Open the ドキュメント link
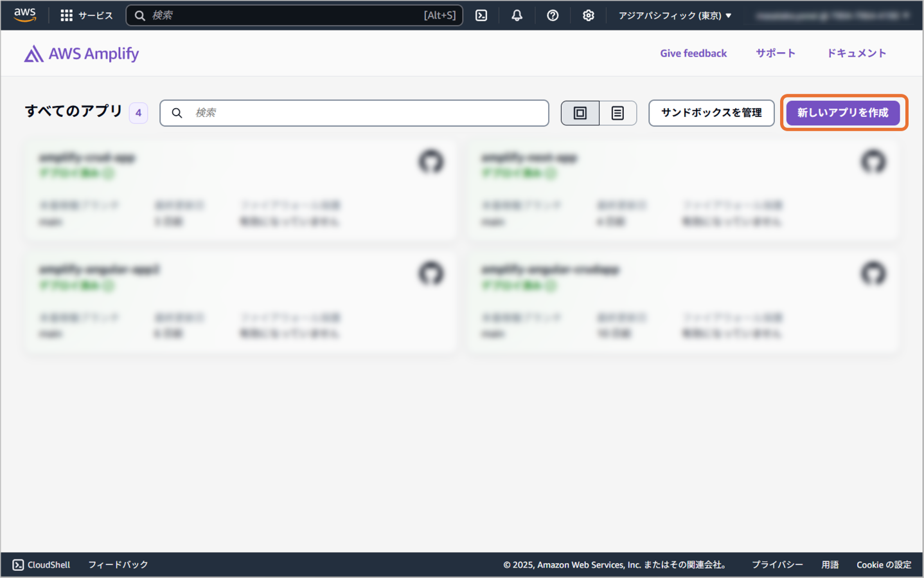Viewport: 924px width, 578px height. (857, 53)
